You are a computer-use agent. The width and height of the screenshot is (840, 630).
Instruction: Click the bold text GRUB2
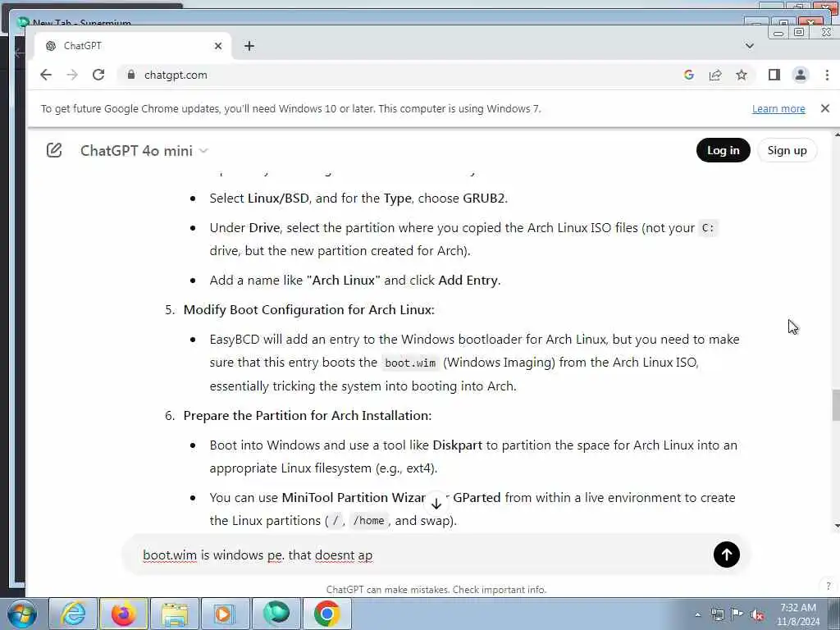(484, 199)
